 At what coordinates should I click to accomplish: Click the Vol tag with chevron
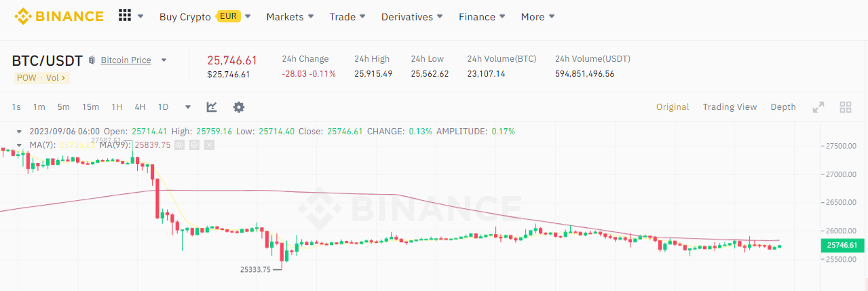click(x=56, y=78)
